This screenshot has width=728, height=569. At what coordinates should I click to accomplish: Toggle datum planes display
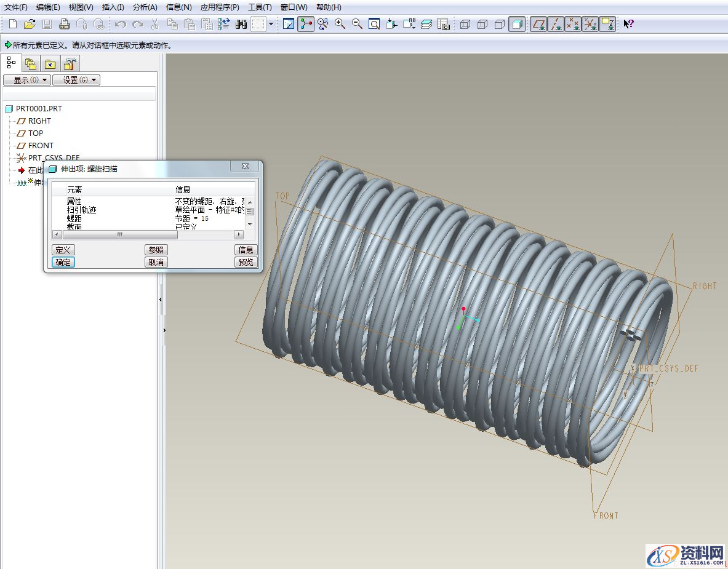tap(538, 24)
